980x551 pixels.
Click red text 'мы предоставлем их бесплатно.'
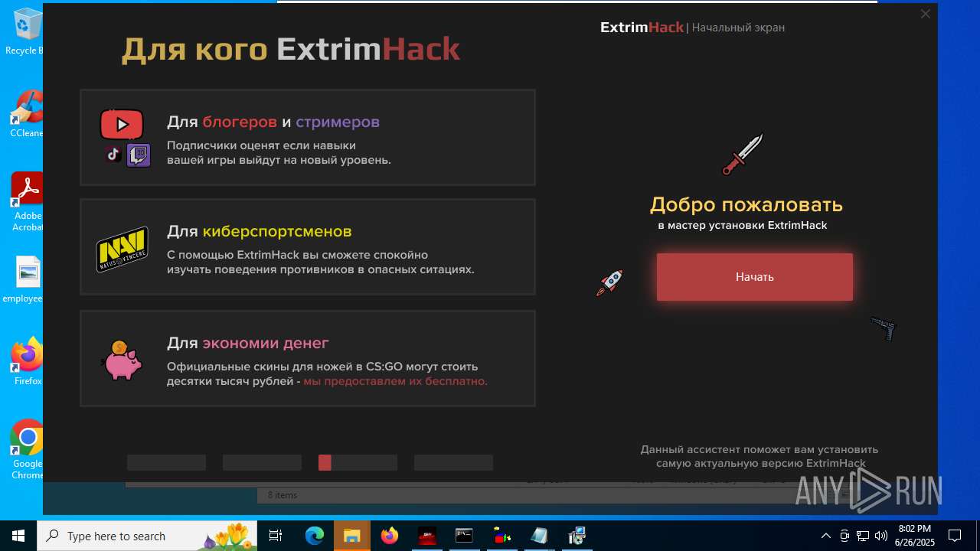(395, 381)
